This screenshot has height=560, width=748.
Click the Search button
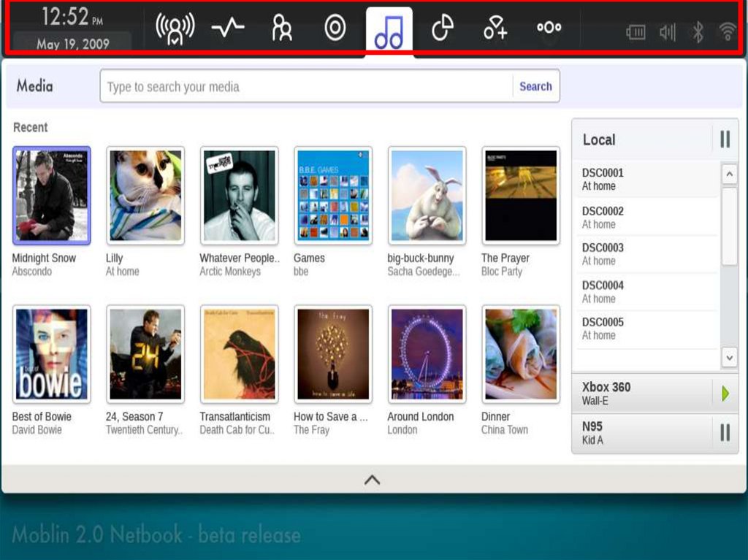coord(535,86)
